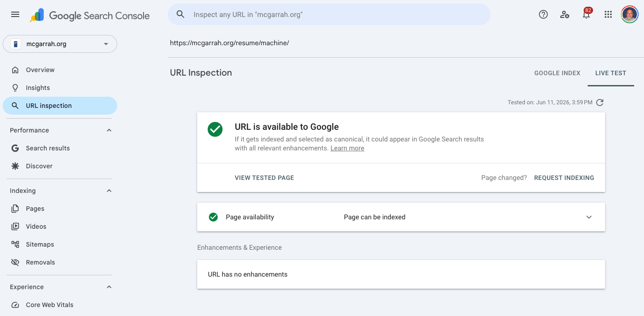Screen dimensions: 644x316
Task: Rerun the live test with refresh icon
Action: click(600, 102)
